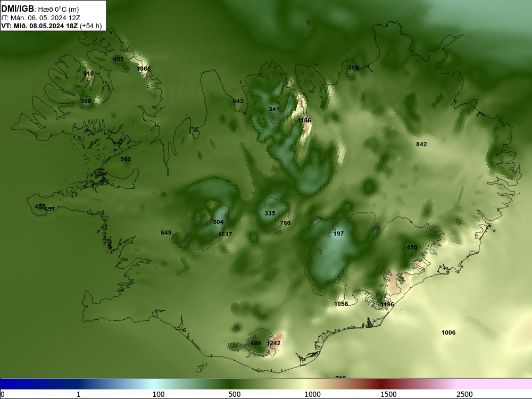Click the '500' label on the color scale

pyautogui.click(x=235, y=394)
